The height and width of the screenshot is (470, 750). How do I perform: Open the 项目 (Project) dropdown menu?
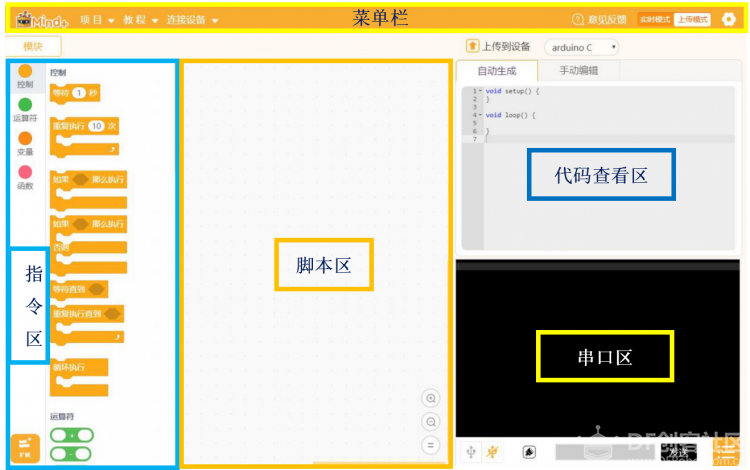96,19
